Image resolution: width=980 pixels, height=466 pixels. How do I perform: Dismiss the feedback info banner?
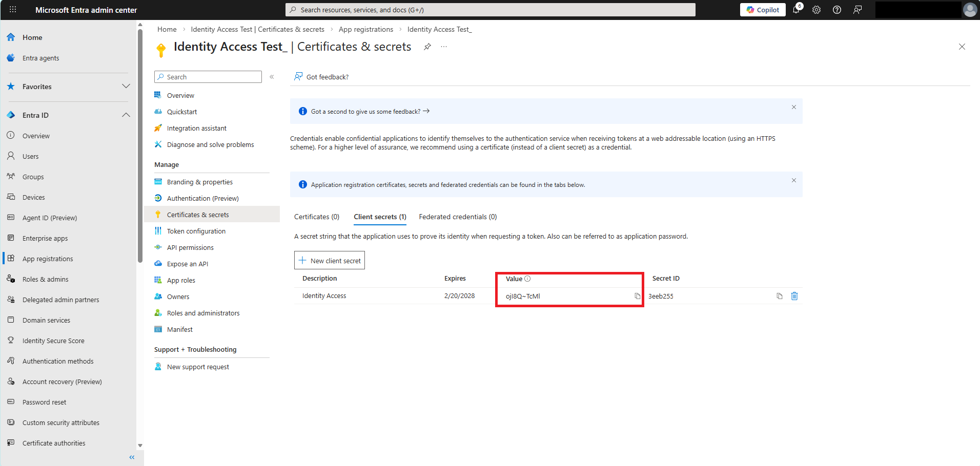(x=794, y=107)
